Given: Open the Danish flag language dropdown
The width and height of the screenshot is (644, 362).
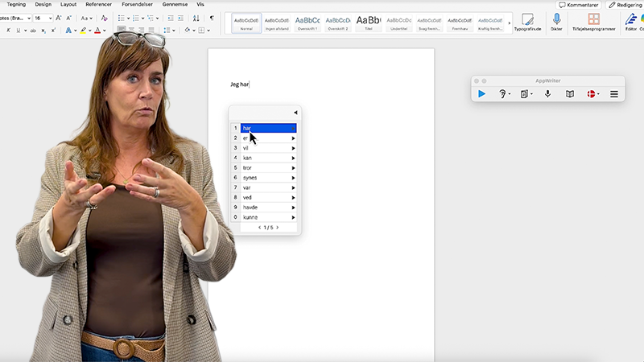Looking at the screenshot, I should 593,94.
